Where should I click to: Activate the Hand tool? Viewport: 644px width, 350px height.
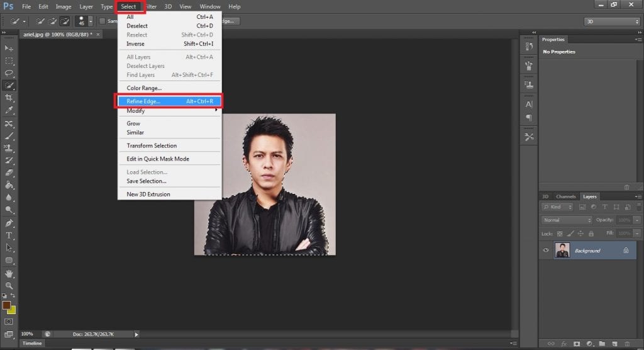tap(9, 273)
